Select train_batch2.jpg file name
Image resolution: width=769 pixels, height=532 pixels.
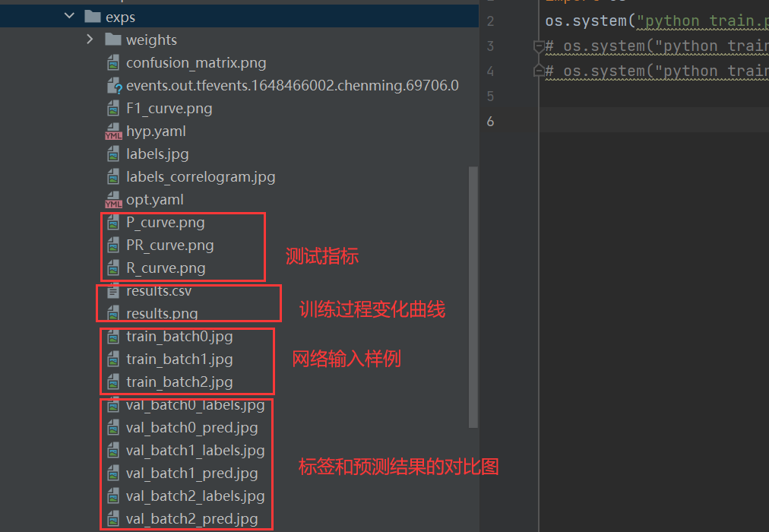[x=179, y=382]
